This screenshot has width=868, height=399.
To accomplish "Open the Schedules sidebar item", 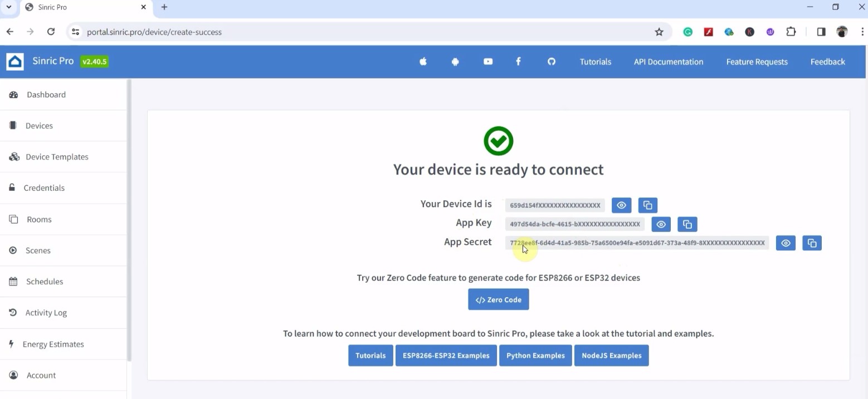I will click(45, 282).
